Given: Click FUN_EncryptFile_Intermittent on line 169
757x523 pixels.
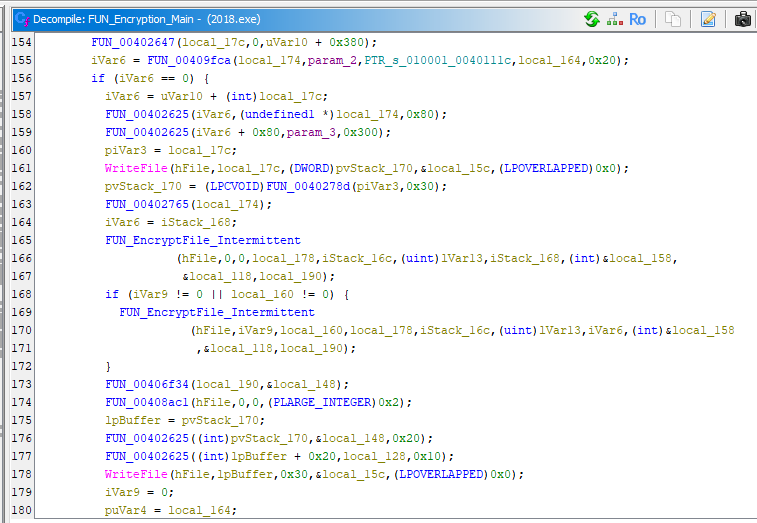Looking at the screenshot, I should click(x=216, y=312).
